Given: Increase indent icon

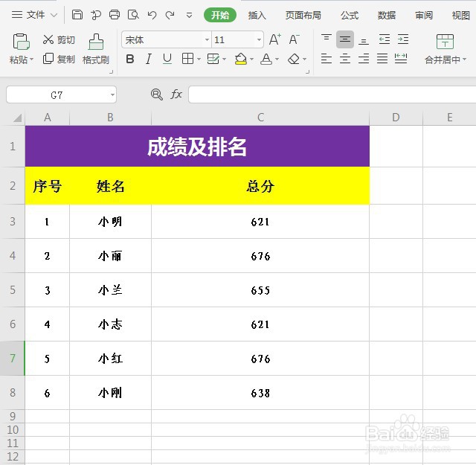Looking at the screenshot, I should [403, 39].
